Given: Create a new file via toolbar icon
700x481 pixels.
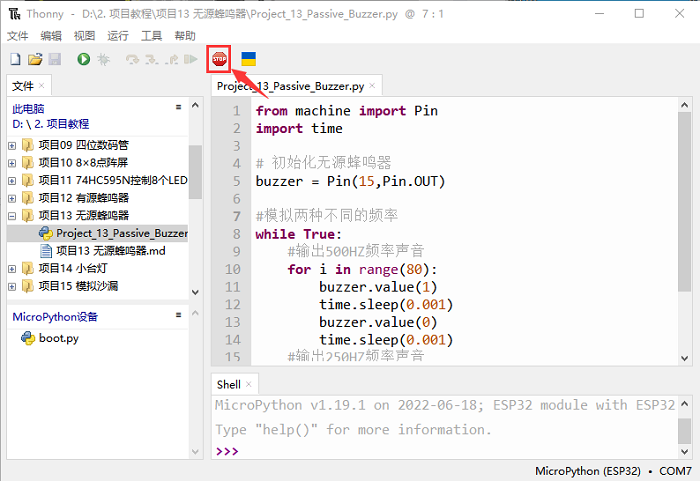Looking at the screenshot, I should click(15, 60).
